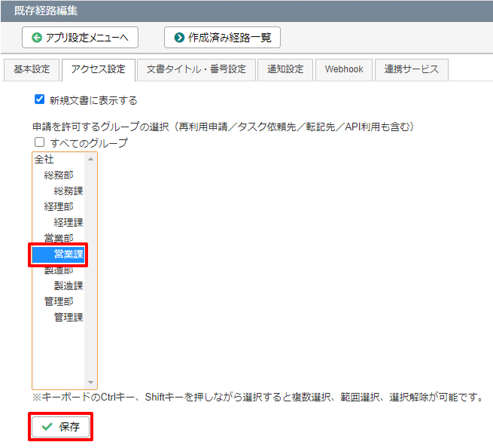Screen dimensions: 493x448
Task: Go to the 連携サービス tab
Action: pos(411,69)
